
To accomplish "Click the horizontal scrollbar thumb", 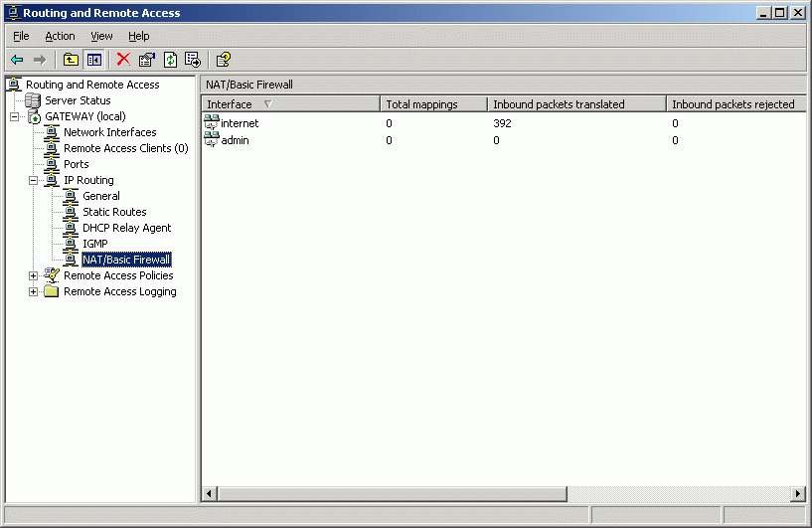I will click(x=392, y=494).
